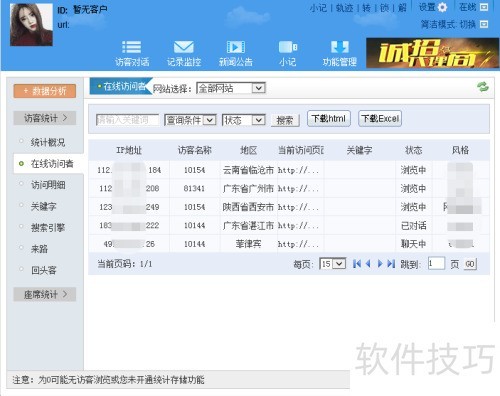Select 搜索引擎 in the sidebar
This screenshot has height=396, width=500.
pyautogui.click(x=48, y=228)
